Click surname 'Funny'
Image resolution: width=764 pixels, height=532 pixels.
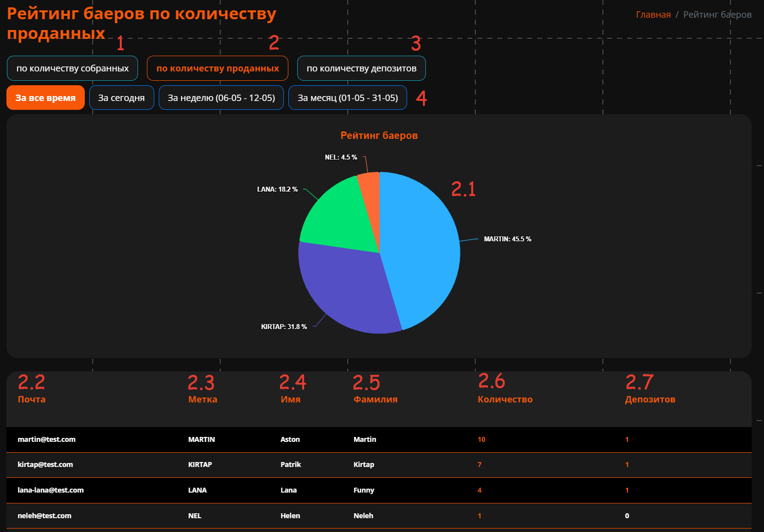coord(364,490)
